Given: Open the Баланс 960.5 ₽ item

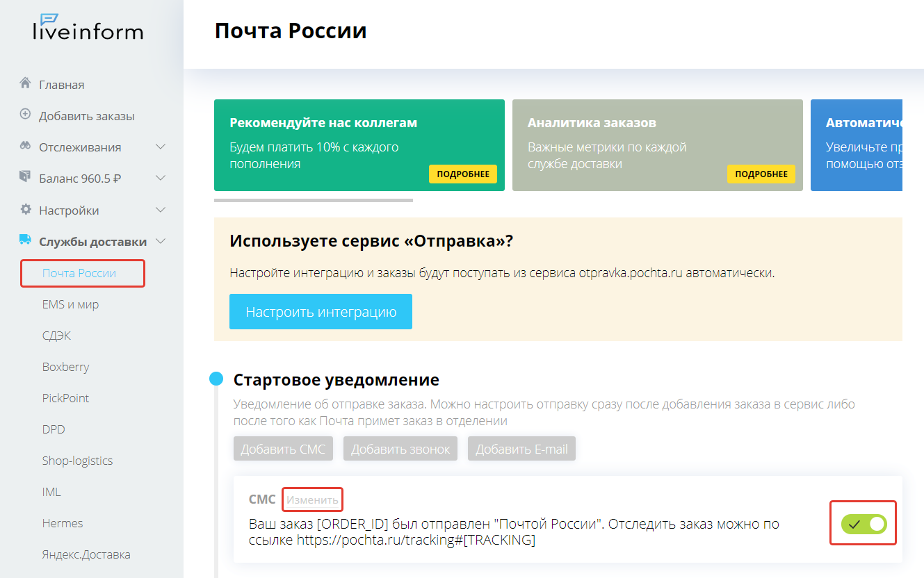Looking at the screenshot, I should [x=80, y=179].
